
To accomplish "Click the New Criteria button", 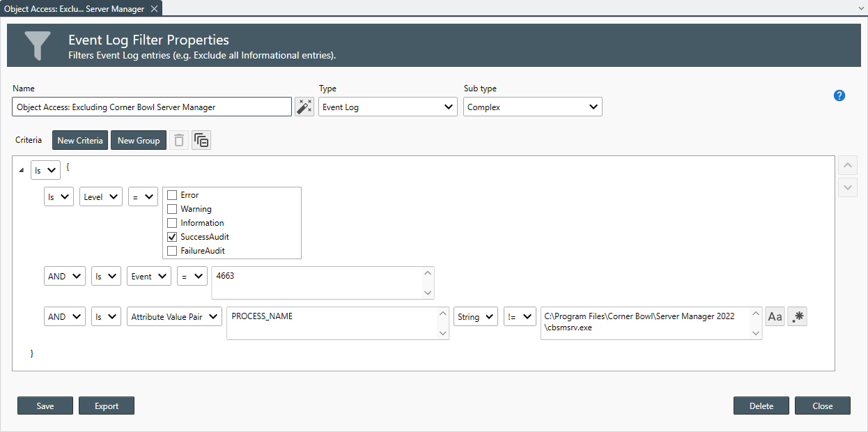I will pos(80,141).
